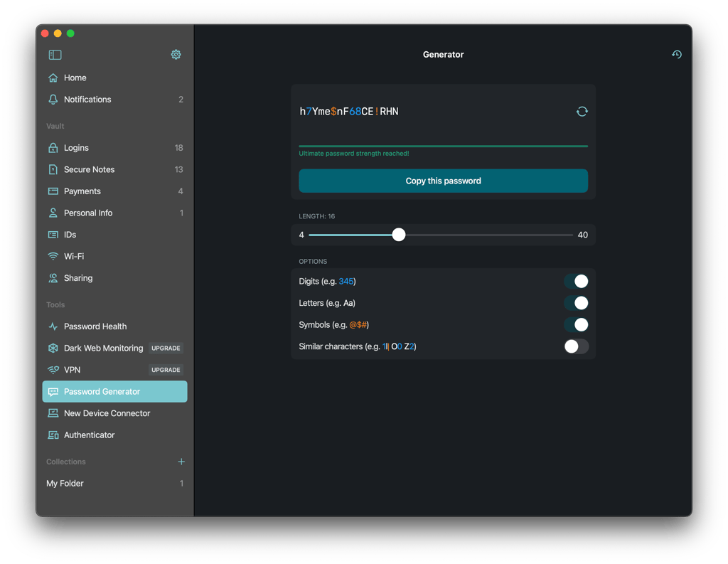Click the Payments card icon
The height and width of the screenshot is (564, 728).
tap(53, 191)
